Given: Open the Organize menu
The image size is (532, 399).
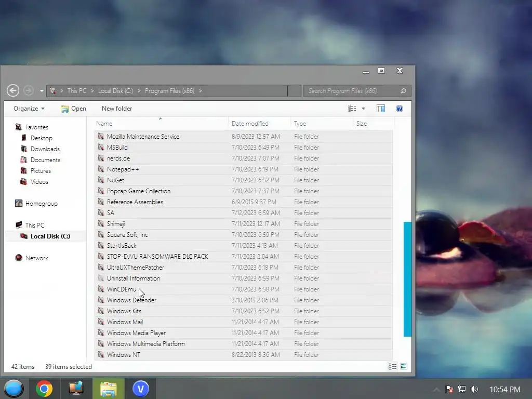Looking at the screenshot, I should click(29, 109).
